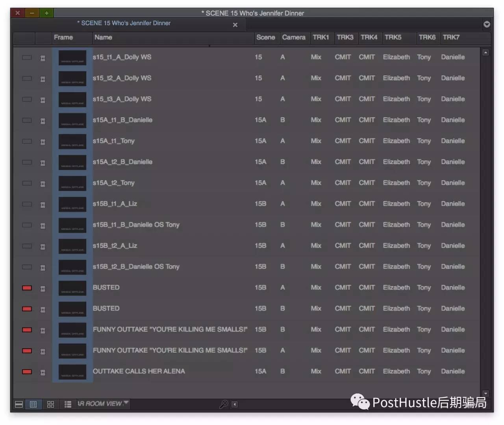
Task: Click empty color swatch for s15B_t1_A_Liz
Action: point(27,204)
